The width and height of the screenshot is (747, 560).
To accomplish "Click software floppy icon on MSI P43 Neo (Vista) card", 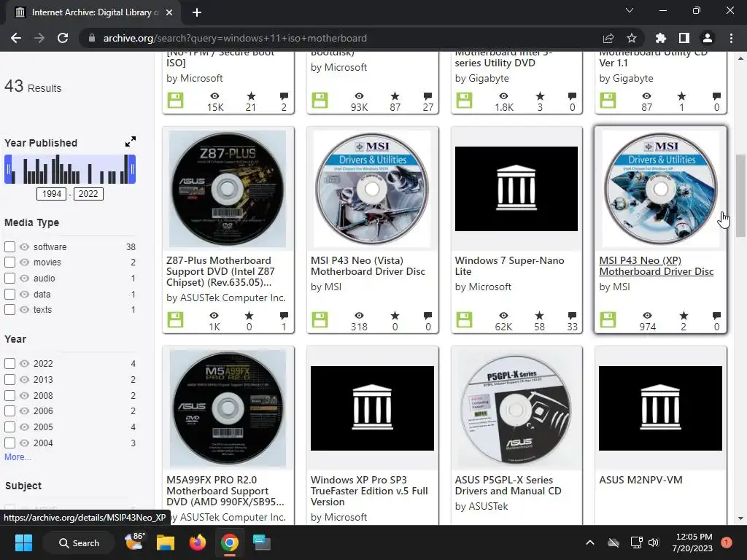I will pyautogui.click(x=320, y=319).
